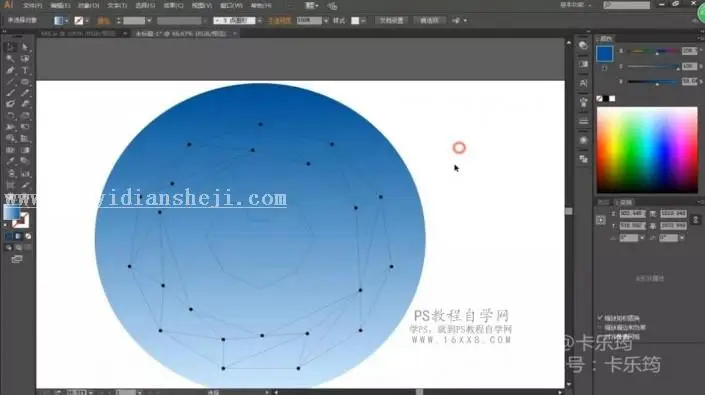Click the gradient Fill box in toolbar
Viewport: 705px width, 395px height.
click(x=12, y=212)
